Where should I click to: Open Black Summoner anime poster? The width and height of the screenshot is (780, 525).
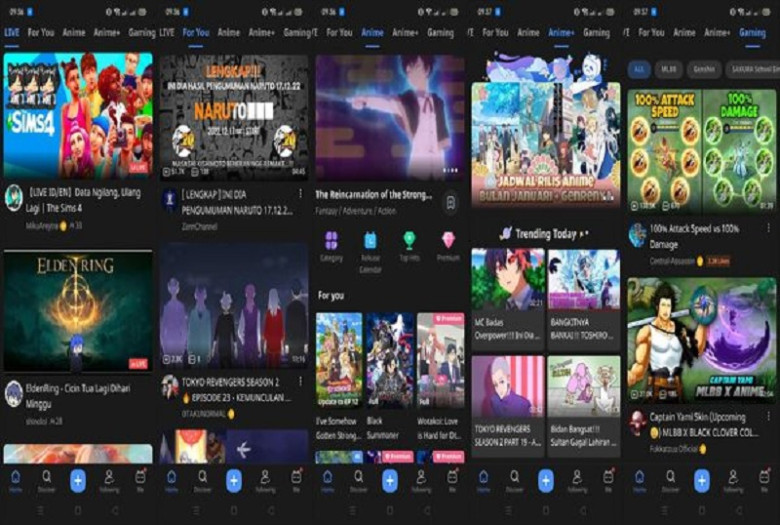(x=390, y=361)
